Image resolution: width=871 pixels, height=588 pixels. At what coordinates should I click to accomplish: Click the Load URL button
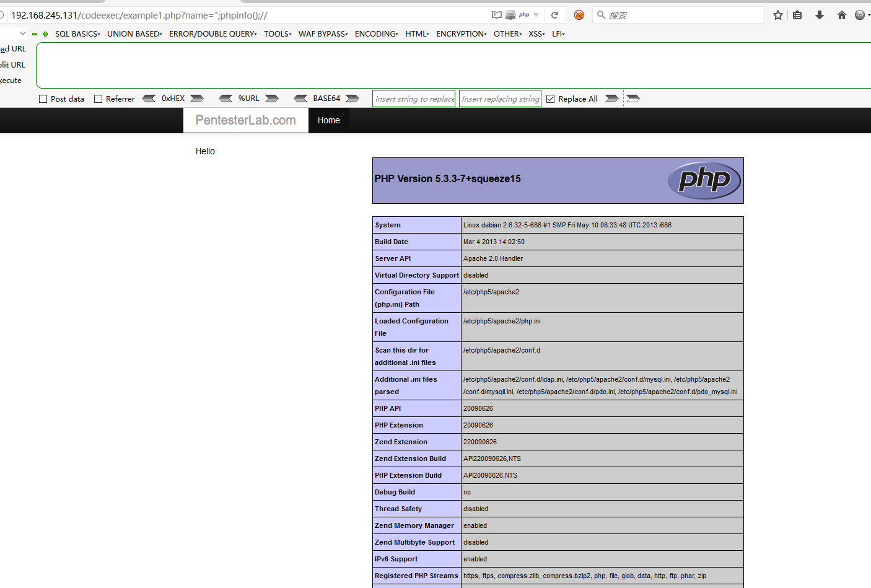coord(13,49)
